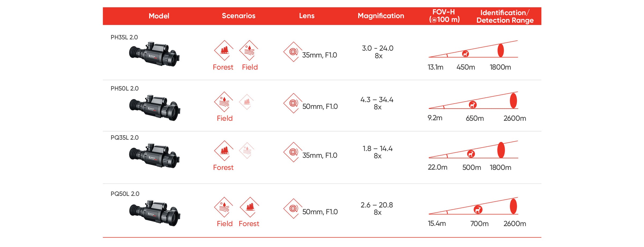Open the PH35L 2.0 scope image
The height and width of the screenshot is (247, 644).
(x=155, y=54)
